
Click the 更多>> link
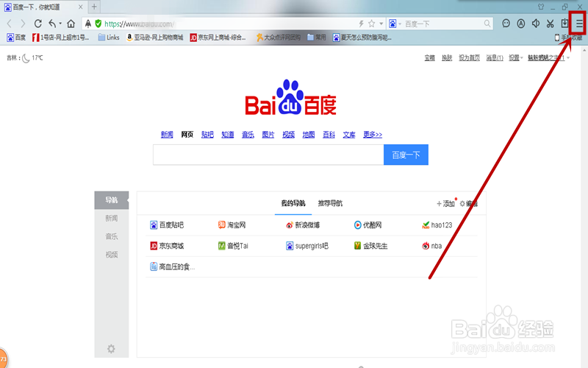click(x=373, y=135)
